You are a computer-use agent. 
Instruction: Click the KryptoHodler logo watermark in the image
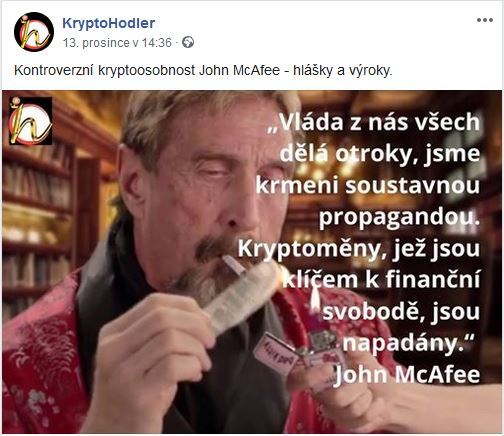(x=30, y=121)
